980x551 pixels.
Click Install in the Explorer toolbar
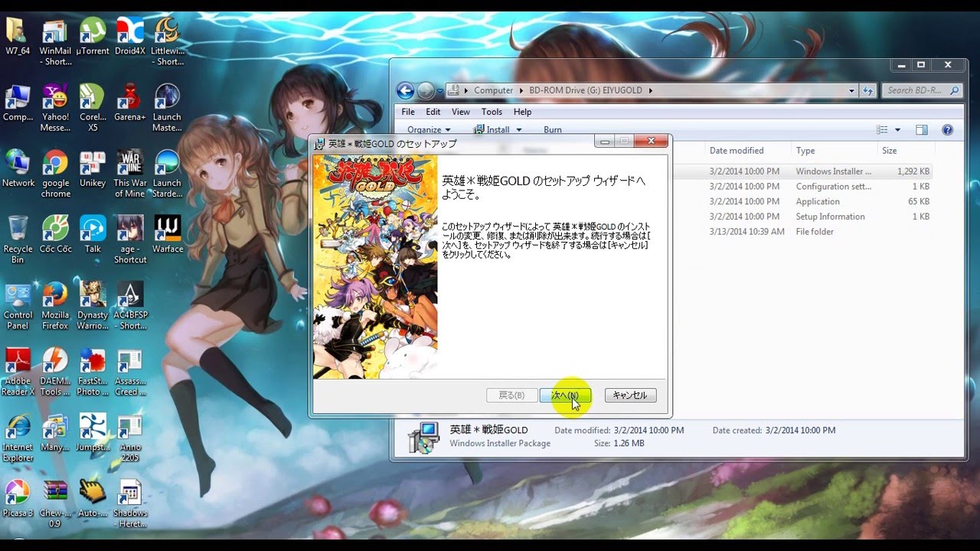click(x=492, y=130)
